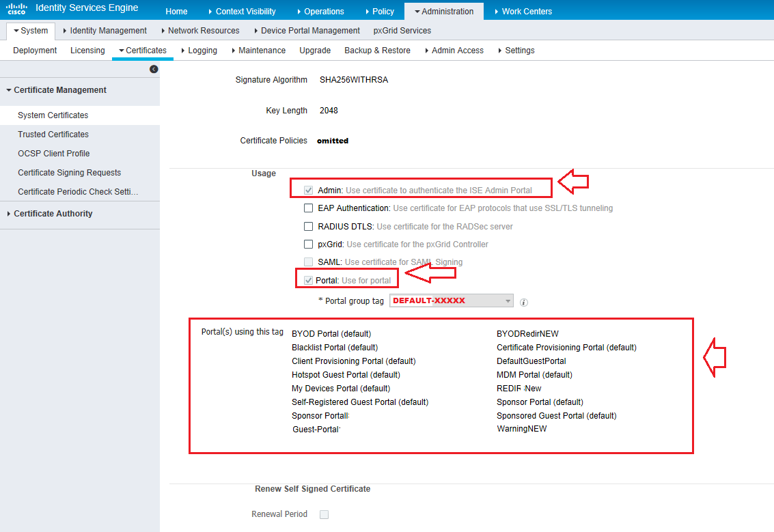Click the 2048 key length value
The width and height of the screenshot is (774, 532).
329,111
